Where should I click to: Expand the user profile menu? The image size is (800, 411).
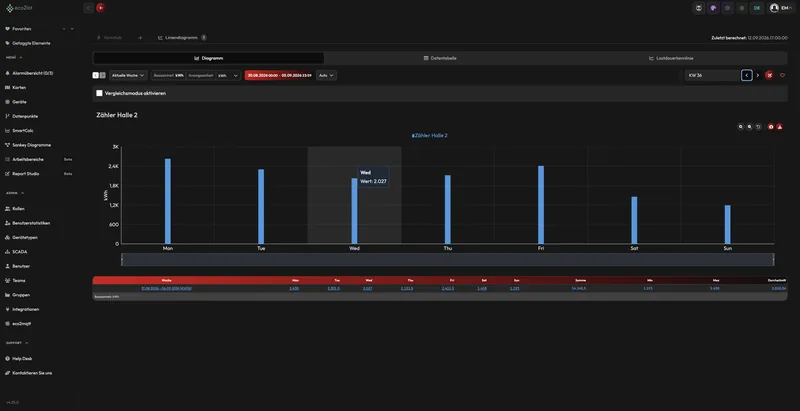point(781,8)
